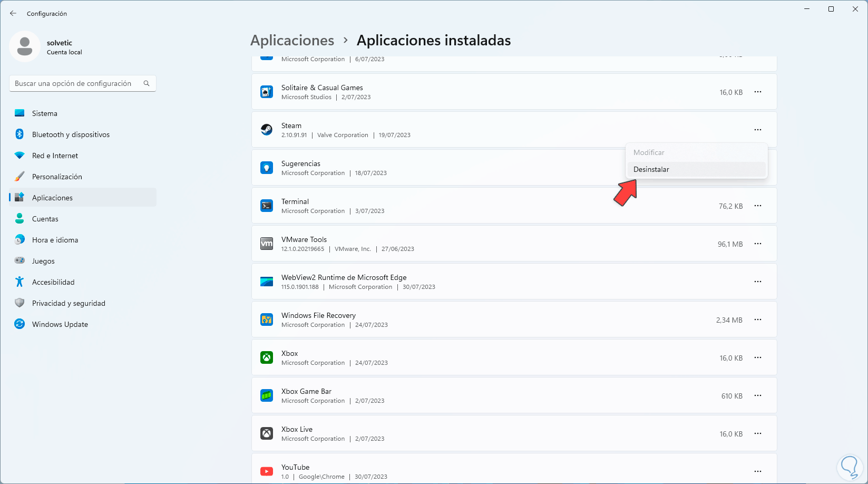Click the Hora e idioma clock icon
Viewport: 868px width, 484px height.
19,240
